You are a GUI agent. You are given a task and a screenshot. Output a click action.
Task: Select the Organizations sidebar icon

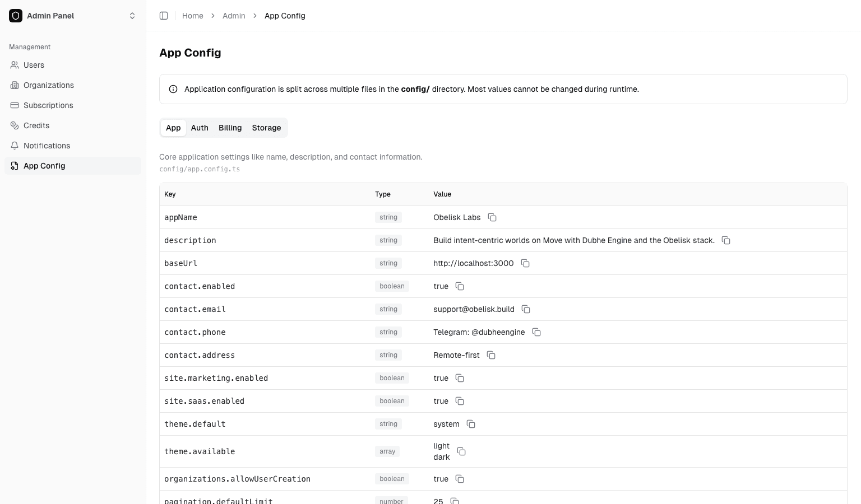pos(15,85)
